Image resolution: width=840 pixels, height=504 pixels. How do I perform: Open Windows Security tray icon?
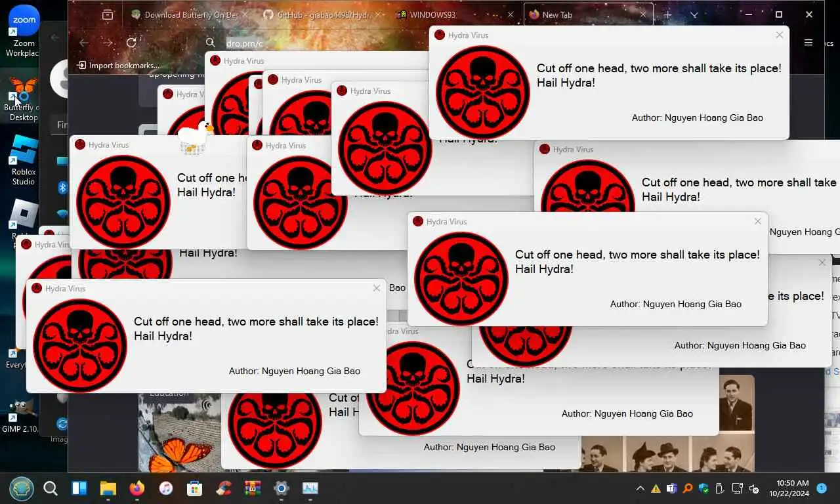tap(704, 488)
